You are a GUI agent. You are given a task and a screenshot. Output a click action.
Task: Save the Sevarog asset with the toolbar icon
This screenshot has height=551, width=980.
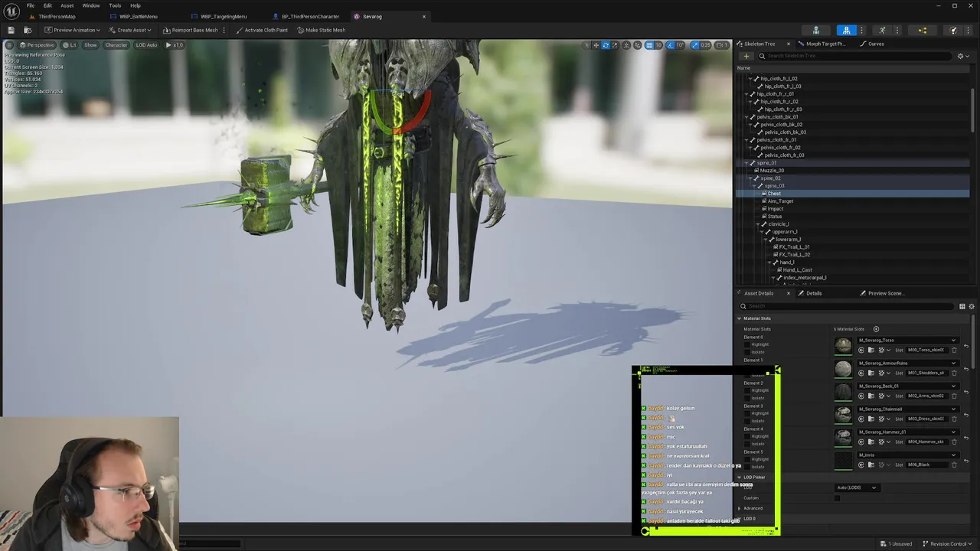[11, 30]
